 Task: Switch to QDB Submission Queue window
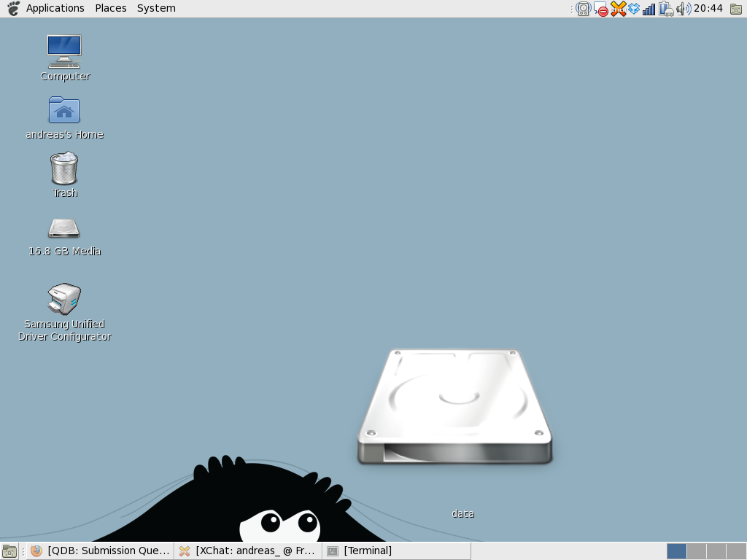coord(100,551)
